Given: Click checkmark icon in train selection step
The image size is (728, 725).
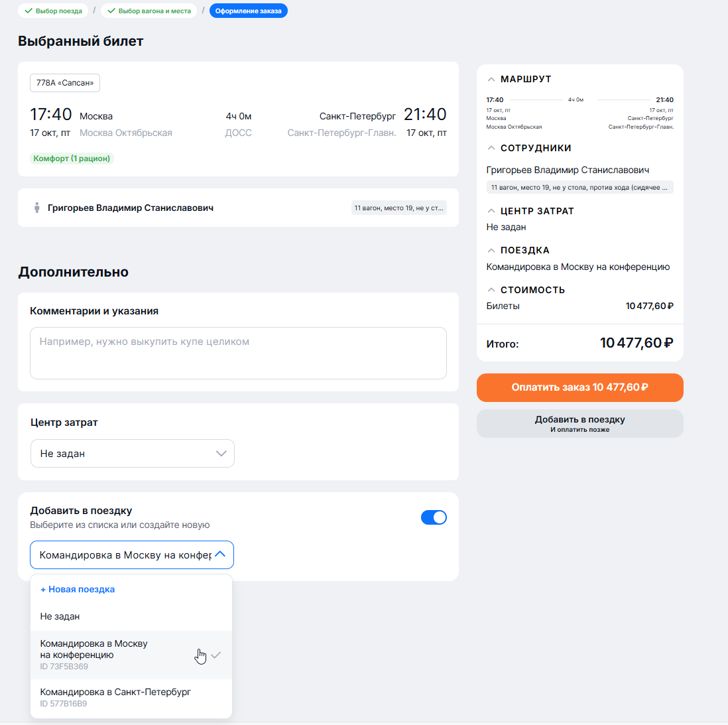Looking at the screenshot, I should [29, 11].
